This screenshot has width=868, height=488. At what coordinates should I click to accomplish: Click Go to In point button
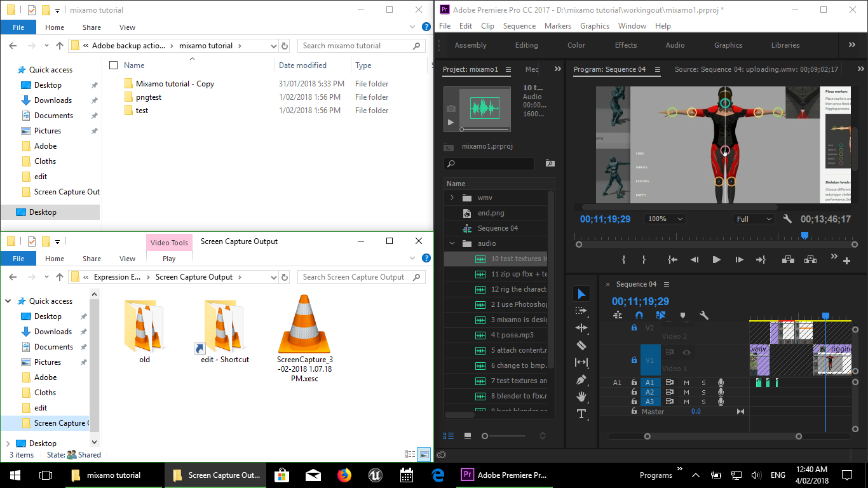click(672, 259)
